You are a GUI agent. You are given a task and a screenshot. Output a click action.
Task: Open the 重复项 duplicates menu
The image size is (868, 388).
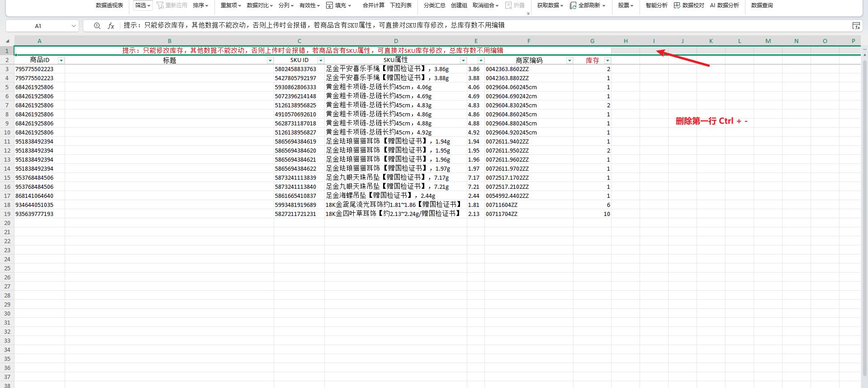[231, 5]
